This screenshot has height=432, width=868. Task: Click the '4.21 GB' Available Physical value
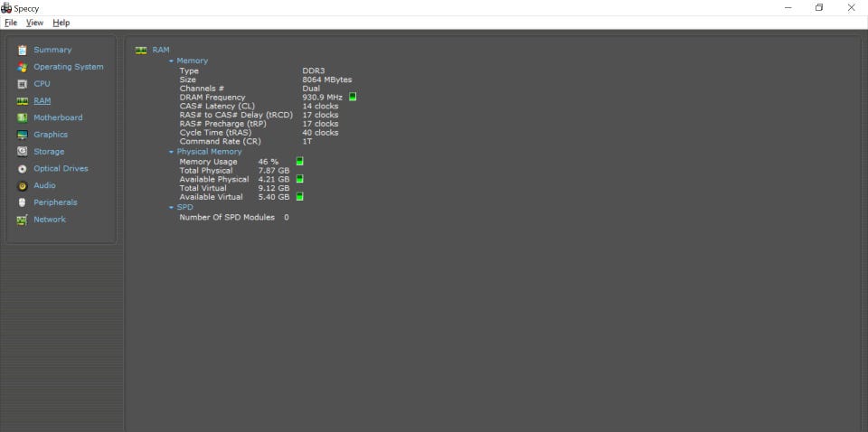coord(273,179)
